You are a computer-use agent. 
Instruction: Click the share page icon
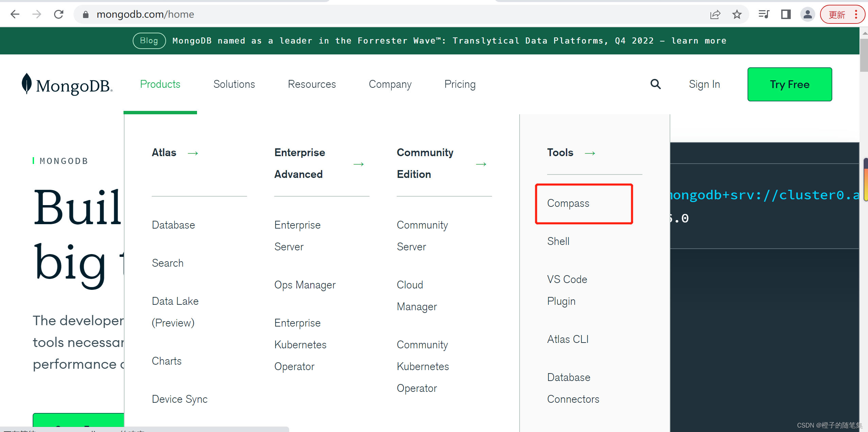[x=715, y=14]
